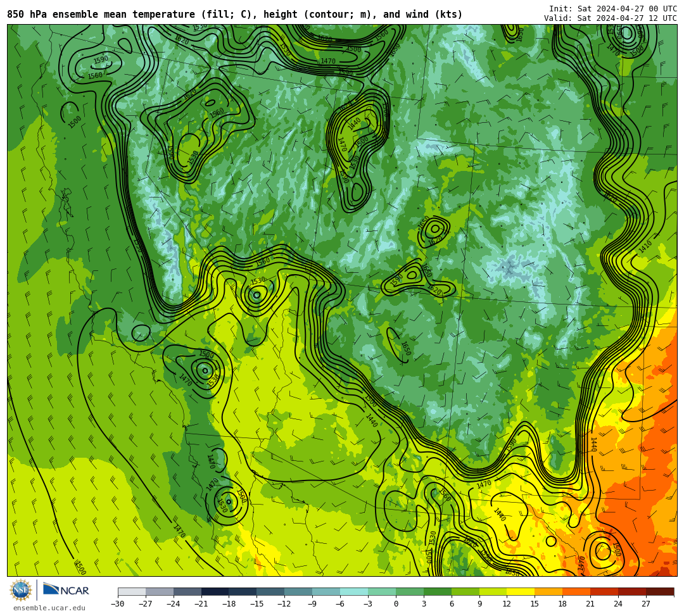Click the -9 colorbar tick label

point(312,604)
